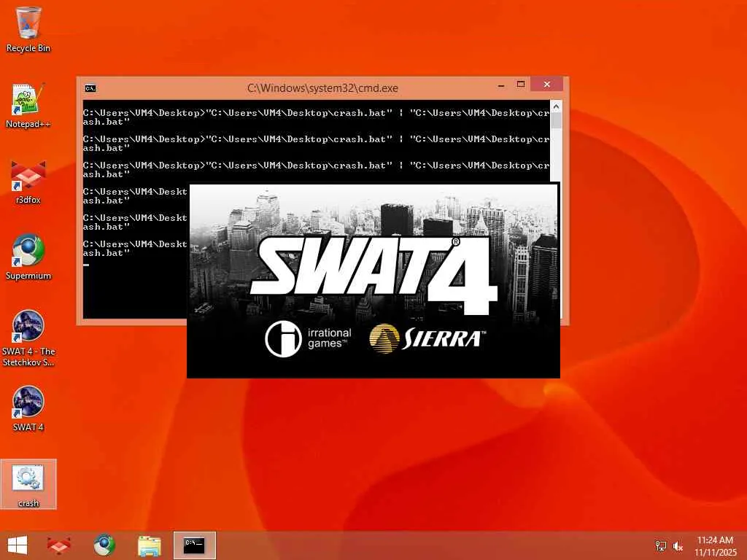This screenshot has width=747, height=560.
Task: Click the cmd vertical scrollbar thumb
Action: [555, 120]
